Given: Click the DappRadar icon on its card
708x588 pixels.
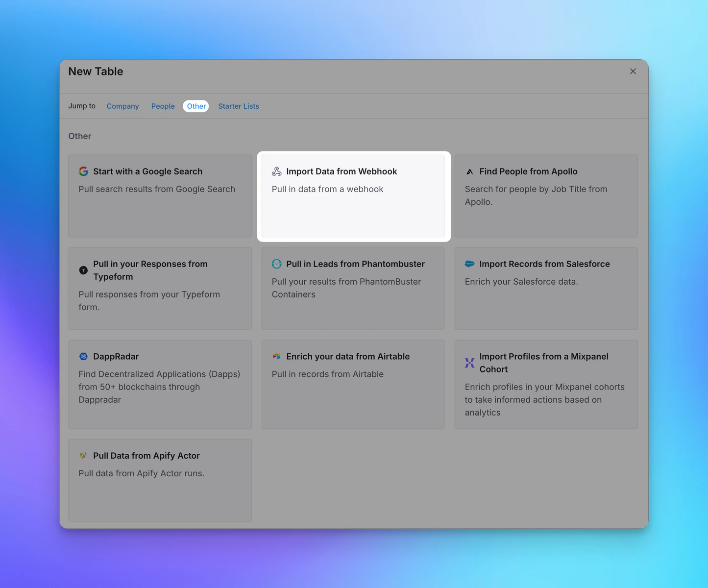Looking at the screenshot, I should pos(83,357).
